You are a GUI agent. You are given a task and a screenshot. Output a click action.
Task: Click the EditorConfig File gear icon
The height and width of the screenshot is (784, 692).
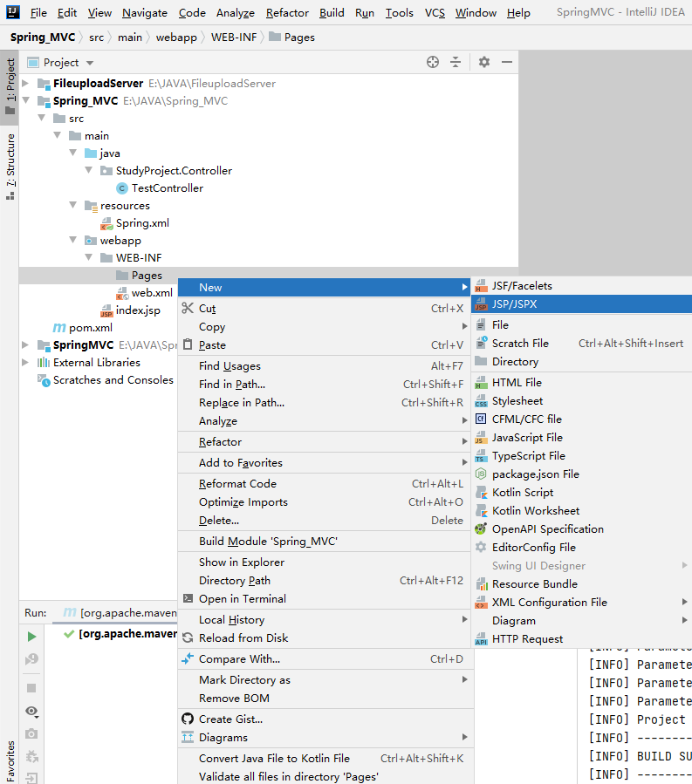click(x=481, y=547)
